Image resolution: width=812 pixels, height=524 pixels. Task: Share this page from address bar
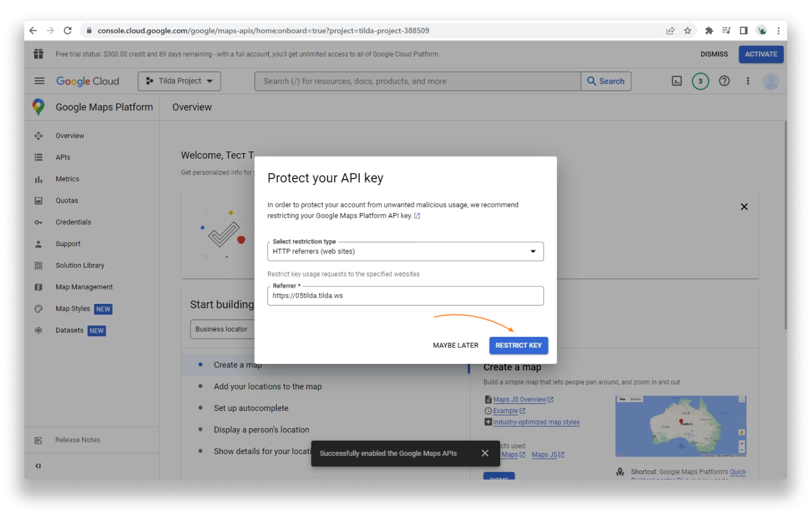click(x=670, y=31)
